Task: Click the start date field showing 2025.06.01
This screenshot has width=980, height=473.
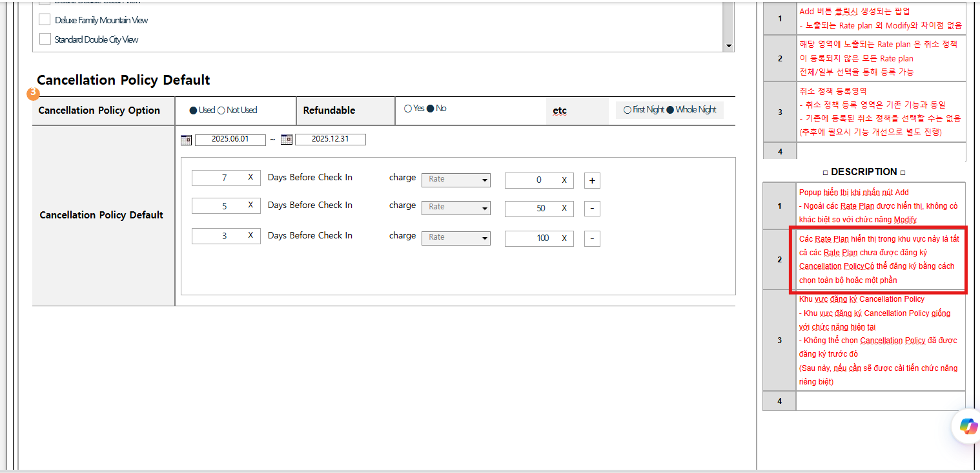Action: [230, 140]
